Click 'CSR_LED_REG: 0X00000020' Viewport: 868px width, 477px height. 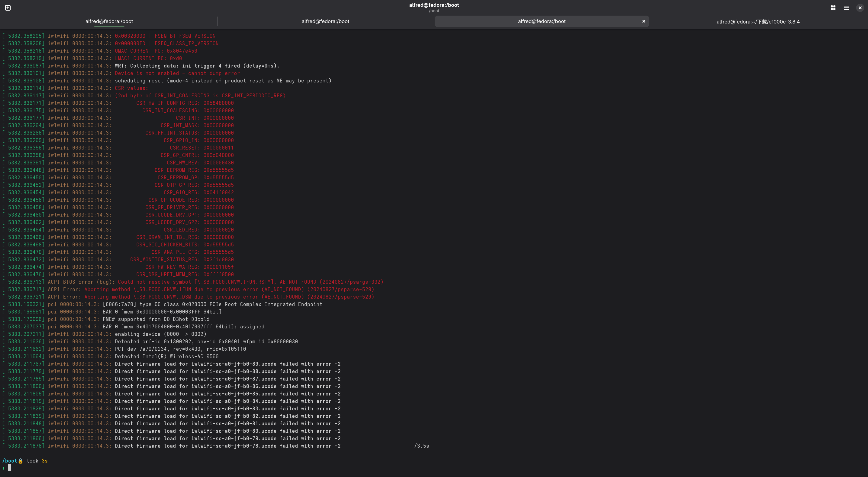point(199,230)
